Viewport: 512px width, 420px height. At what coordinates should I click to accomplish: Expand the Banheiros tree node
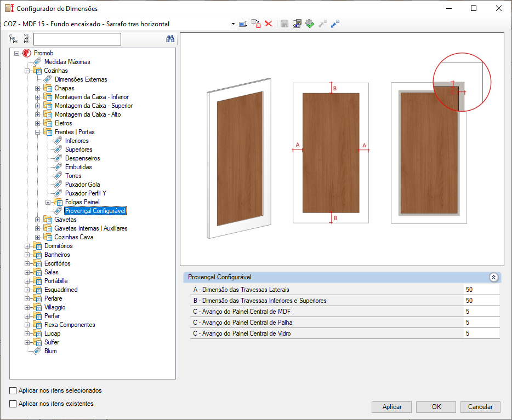click(x=27, y=255)
